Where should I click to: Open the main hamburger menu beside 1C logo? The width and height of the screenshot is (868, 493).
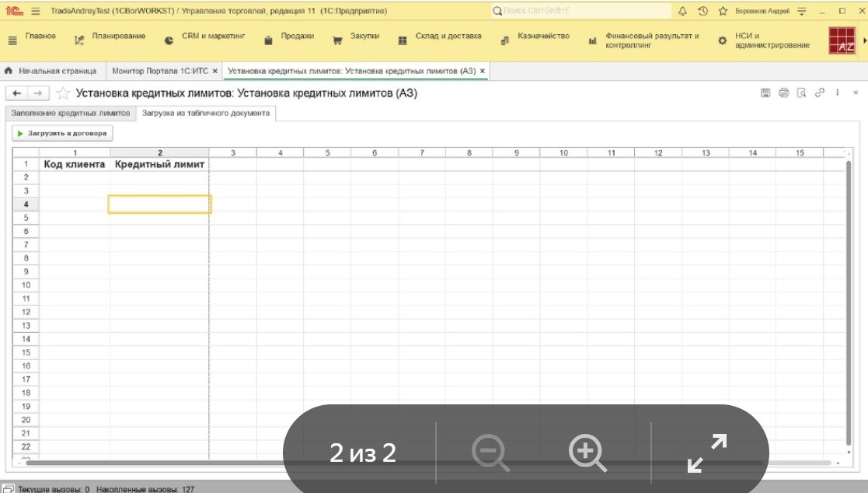[x=35, y=11]
